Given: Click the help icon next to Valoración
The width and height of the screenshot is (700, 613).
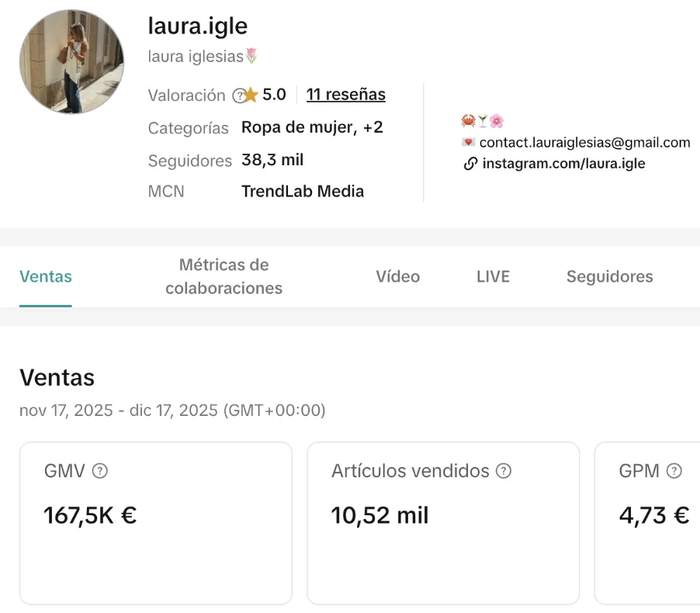Looking at the screenshot, I should (x=238, y=95).
